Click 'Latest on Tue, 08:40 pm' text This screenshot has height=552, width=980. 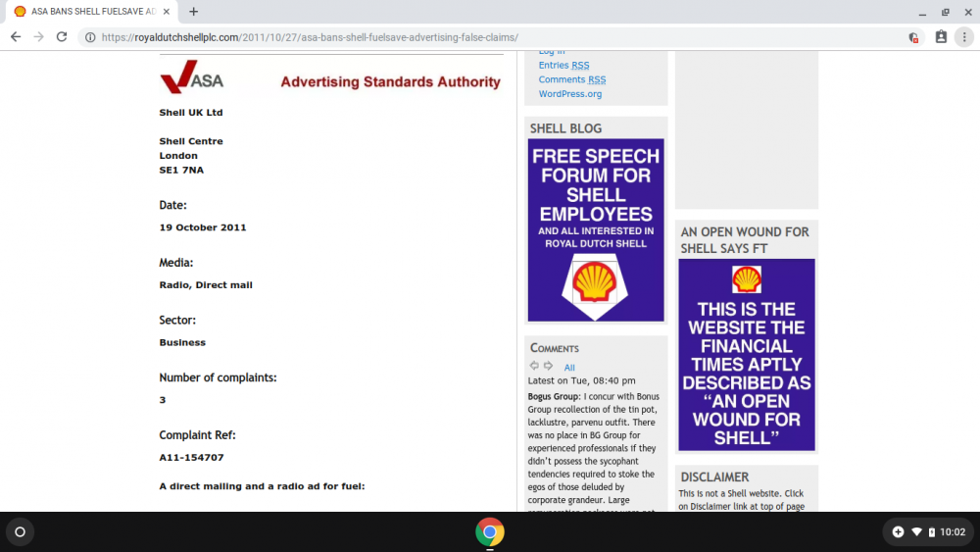pos(581,380)
